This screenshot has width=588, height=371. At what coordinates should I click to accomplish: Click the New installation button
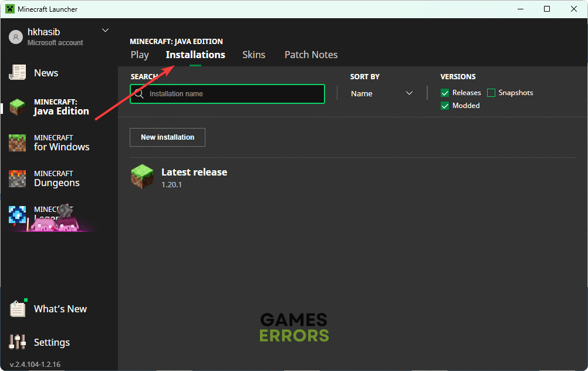(x=167, y=137)
